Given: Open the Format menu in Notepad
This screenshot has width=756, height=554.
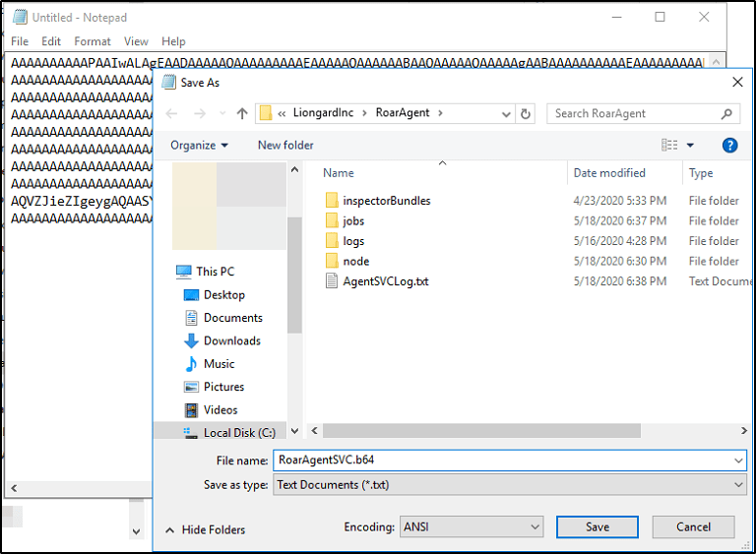Looking at the screenshot, I should pos(93,41).
